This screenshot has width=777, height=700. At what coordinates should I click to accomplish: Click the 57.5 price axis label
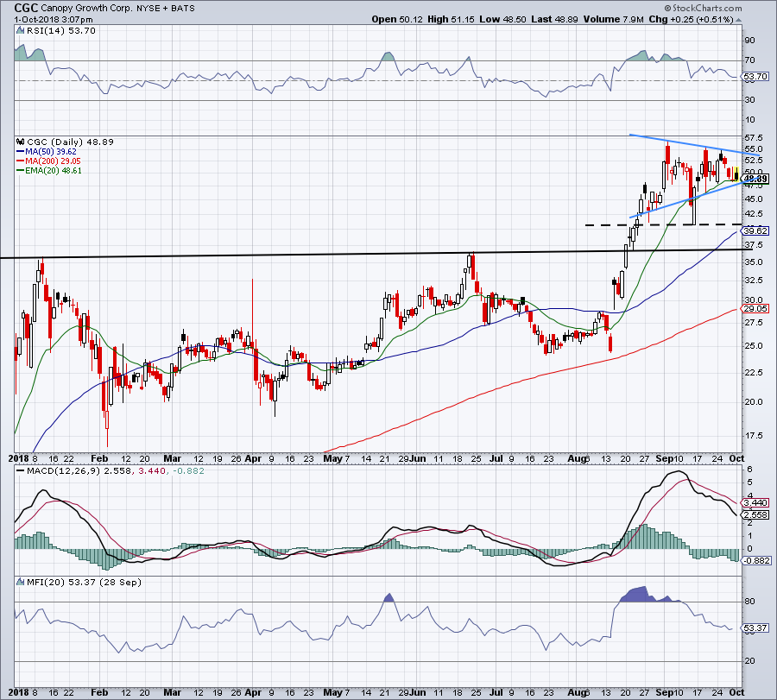point(754,138)
